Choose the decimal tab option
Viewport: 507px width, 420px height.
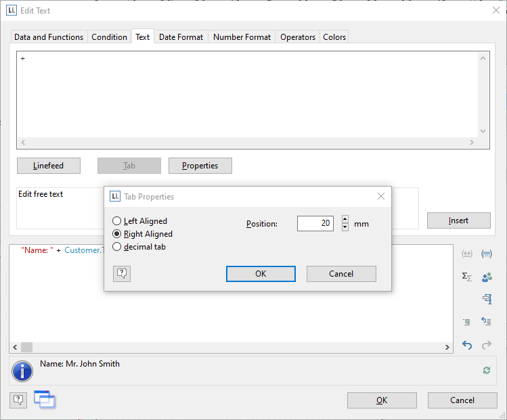117,247
